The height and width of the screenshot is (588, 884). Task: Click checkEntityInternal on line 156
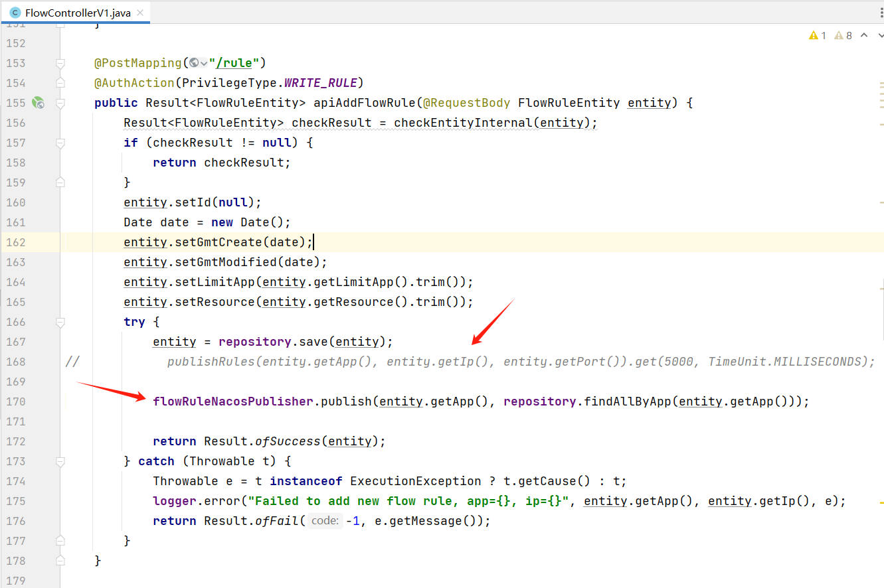pos(464,123)
